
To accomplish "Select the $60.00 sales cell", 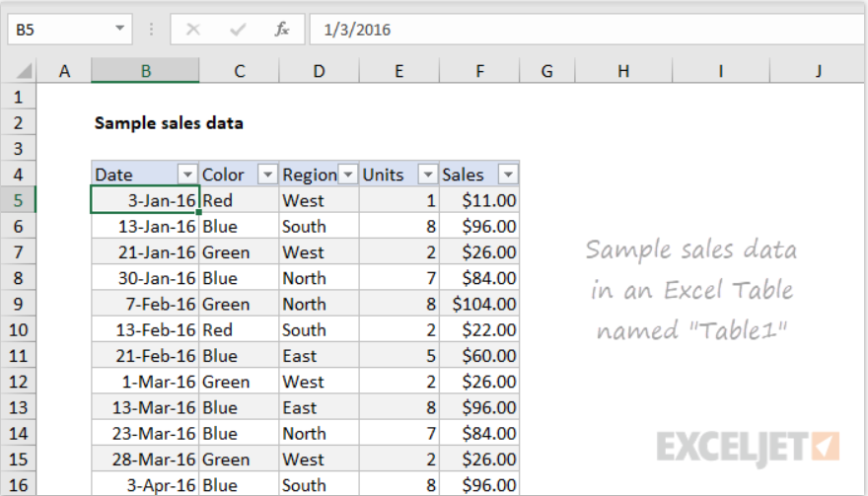I will (x=479, y=355).
